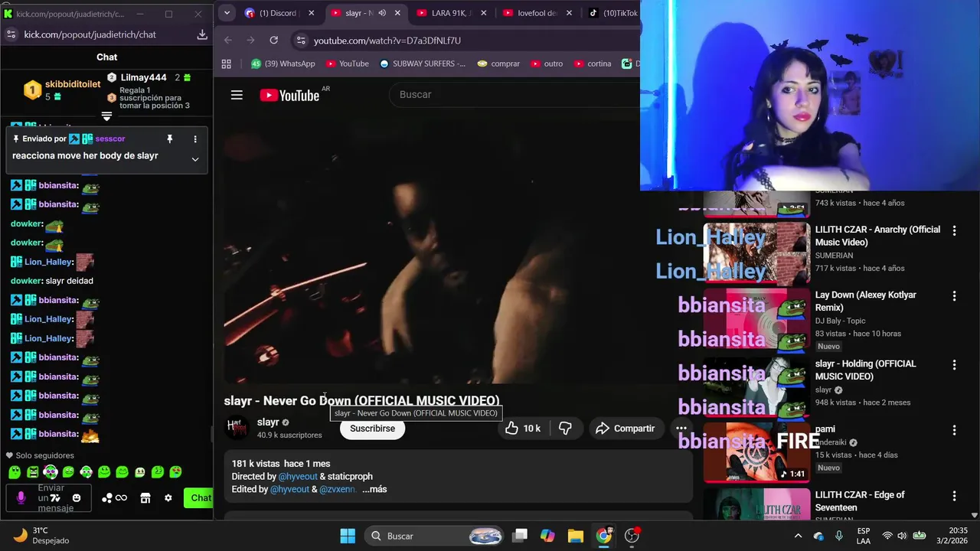The width and height of the screenshot is (980, 551).
Task: Switch to the LARA 91K tab
Action: pyautogui.click(x=452, y=13)
